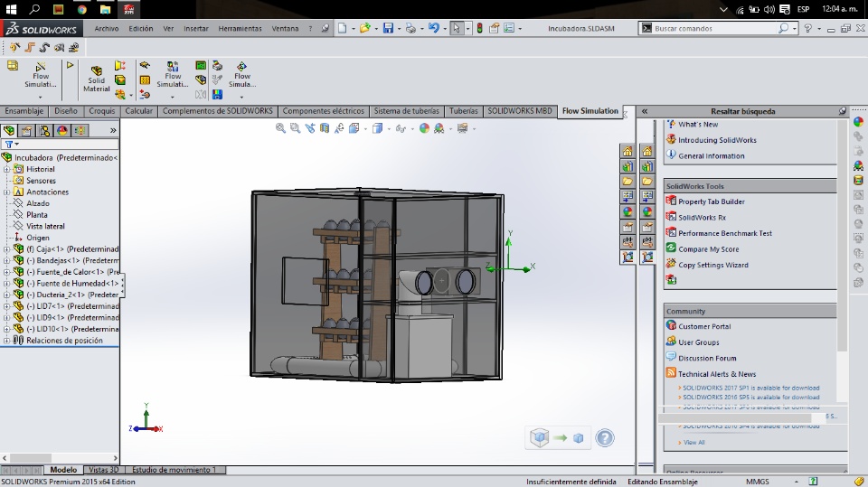Open the Discussion Forum link
This screenshot has height=487, width=868.
click(707, 358)
